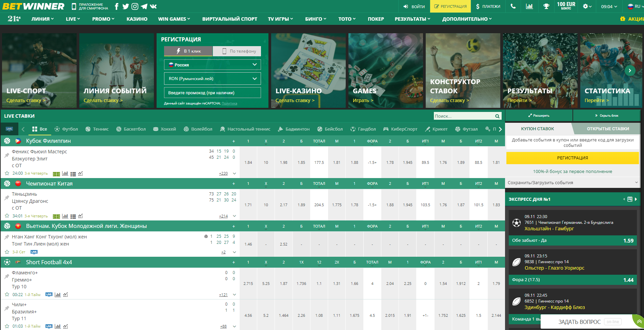Open the RON currency dropdown
644x330 pixels.
click(212, 79)
